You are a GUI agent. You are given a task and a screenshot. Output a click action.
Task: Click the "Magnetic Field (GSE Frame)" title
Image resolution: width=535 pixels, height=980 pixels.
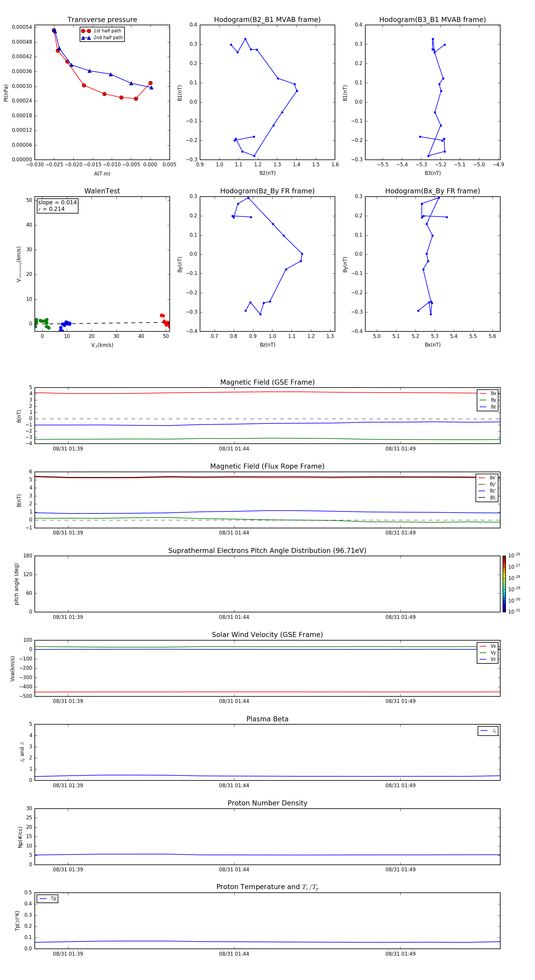coord(267,382)
